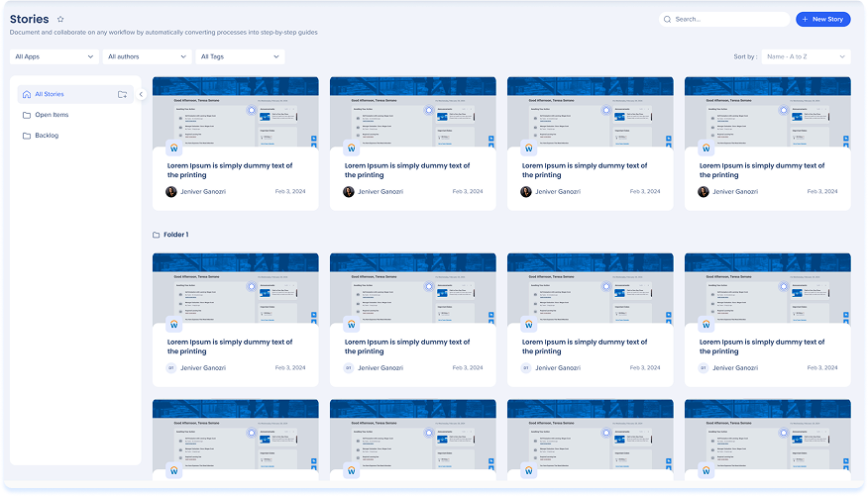Click the add new folder icon
This screenshot has width=868, height=496.
click(x=122, y=94)
